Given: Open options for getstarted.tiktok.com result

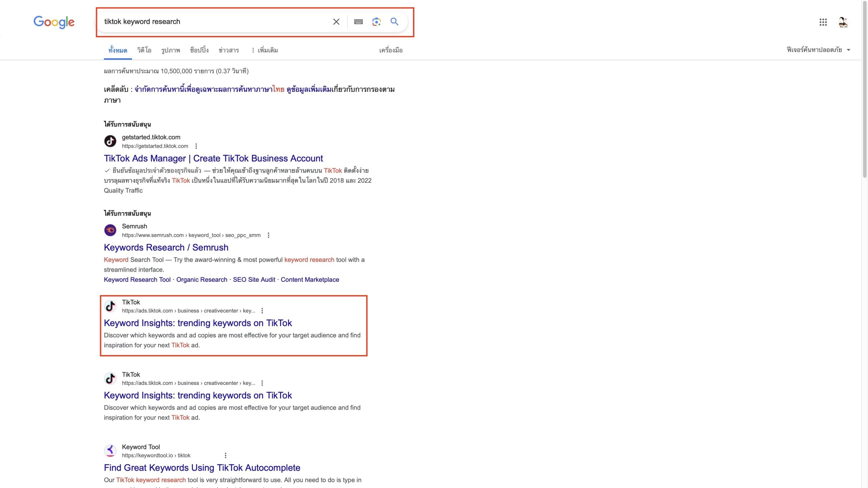Looking at the screenshot, I should [x=196, y=146].
